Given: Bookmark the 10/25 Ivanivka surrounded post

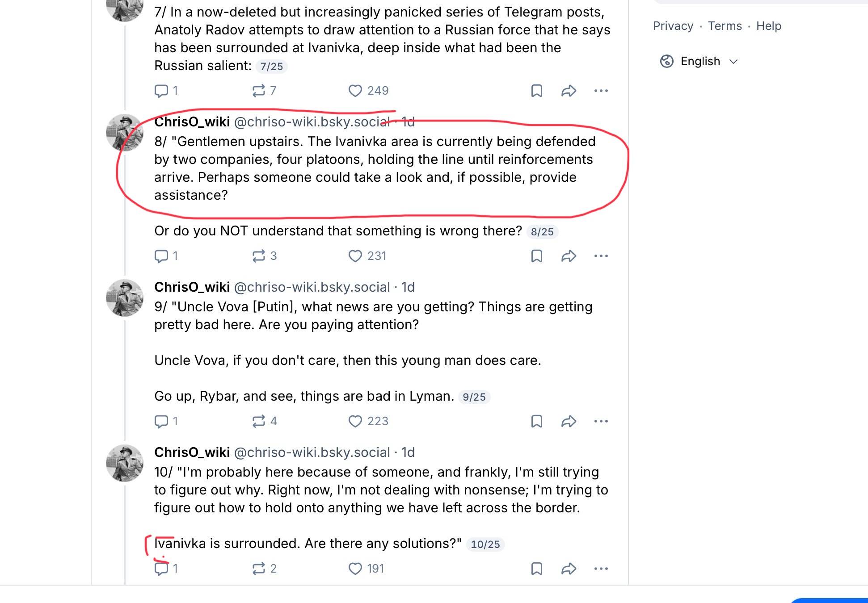Looking at the screenshot, I should coord(536,569).
